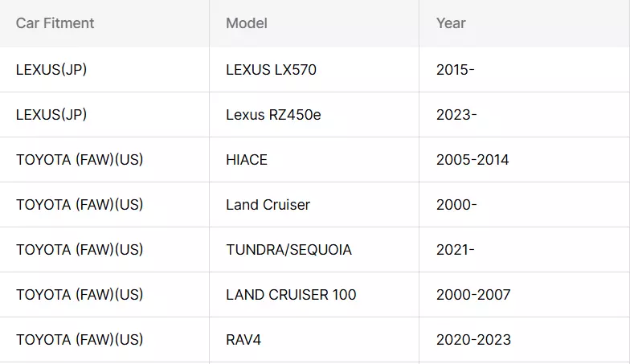Click the LAND CRUISER 100 cell
Viewport: 630px width, 364px height.
pyautogui.click(x=314, y=294)
